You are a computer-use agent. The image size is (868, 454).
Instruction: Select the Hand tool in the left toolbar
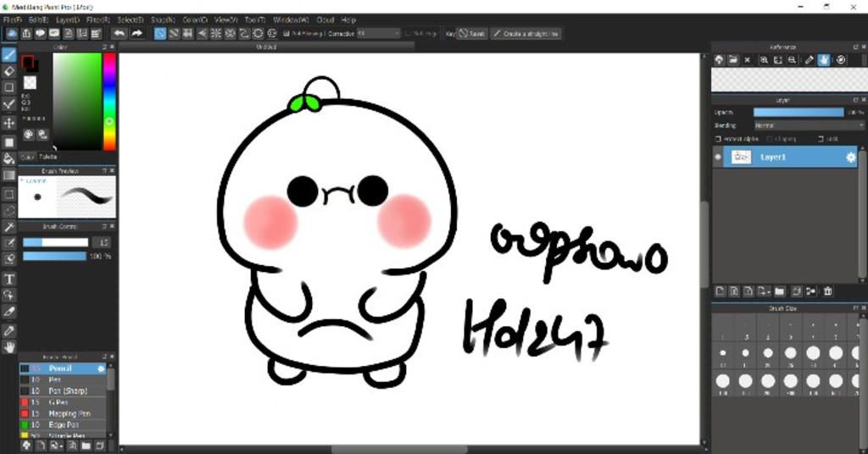click(x=8, y=346)
